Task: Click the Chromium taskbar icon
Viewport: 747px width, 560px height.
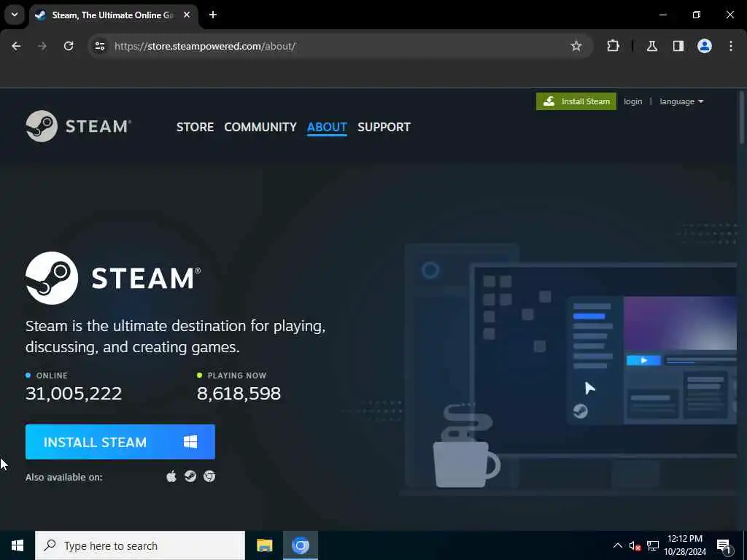Action: pyautogui.click(x=301, y=545)
